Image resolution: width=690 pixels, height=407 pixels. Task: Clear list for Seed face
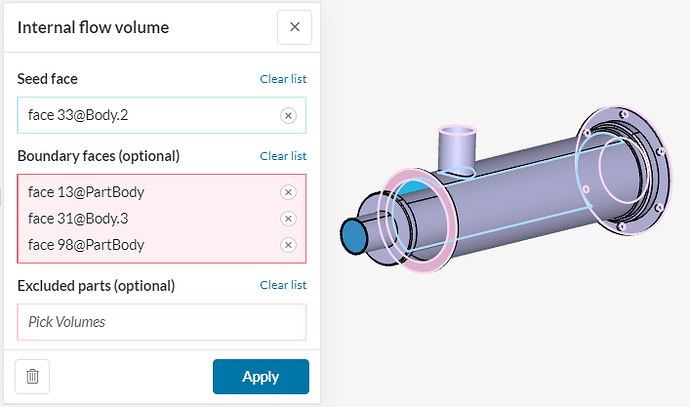tap(283, 79)
